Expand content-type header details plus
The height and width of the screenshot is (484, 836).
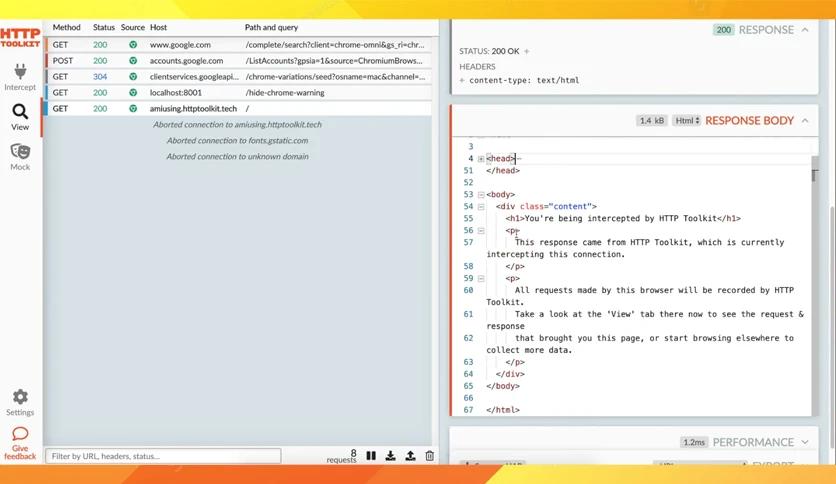click(x=462, y=80)
